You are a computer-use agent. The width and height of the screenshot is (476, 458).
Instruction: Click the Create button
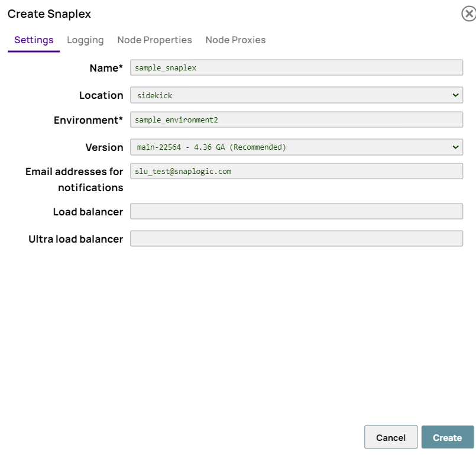click(x=447, y=437)
